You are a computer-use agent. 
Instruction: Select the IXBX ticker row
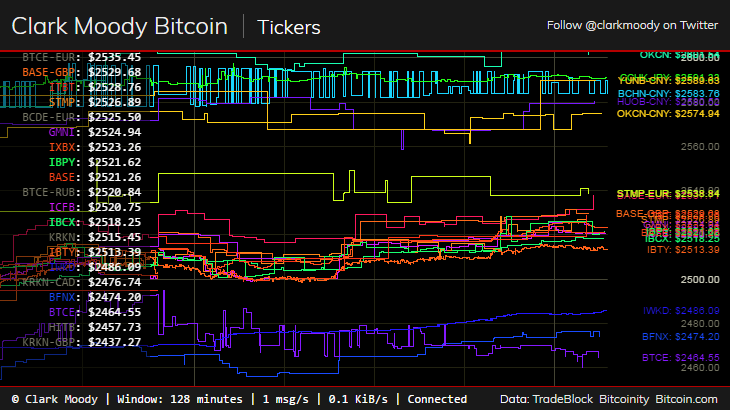pyautogui.click(x=95, y=147)
